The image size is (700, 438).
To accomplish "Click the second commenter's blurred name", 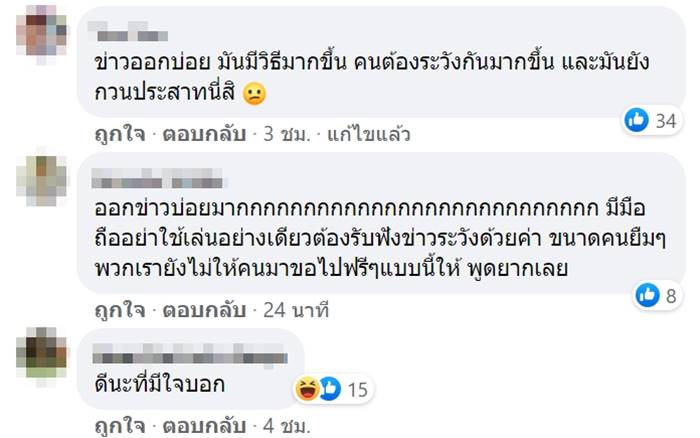I will [x=161, y=181].
